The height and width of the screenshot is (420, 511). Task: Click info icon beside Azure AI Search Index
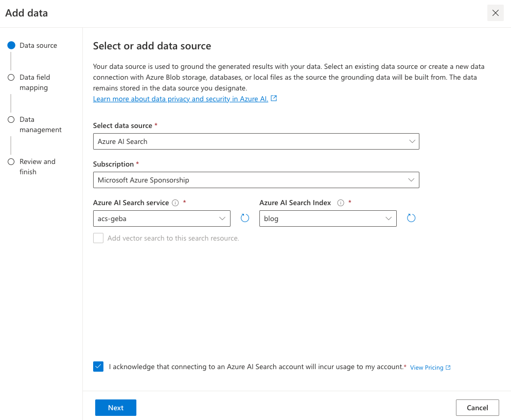[x=340, y=203]
